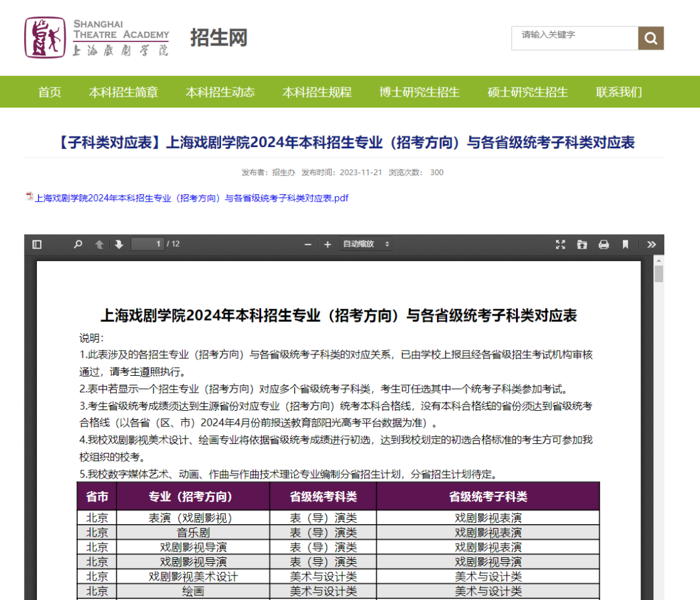The width and height of the screenshot is (700, 600).
Task: Click the site search magnifier button
Action: [651, 38]
